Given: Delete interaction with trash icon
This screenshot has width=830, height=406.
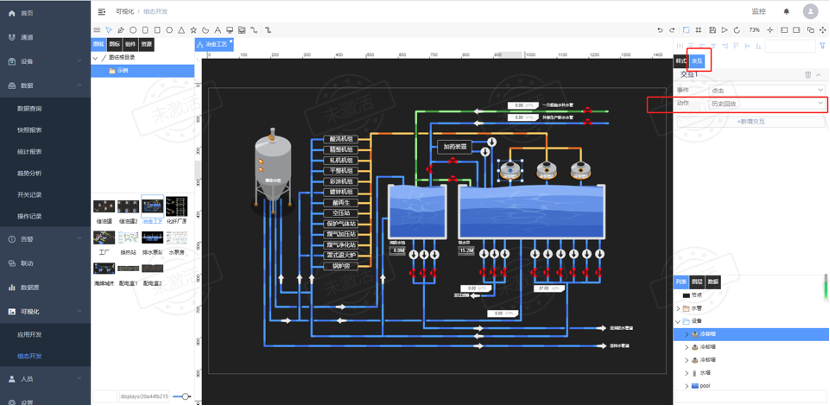Looking at the screenshot, I should coord(808,74).
